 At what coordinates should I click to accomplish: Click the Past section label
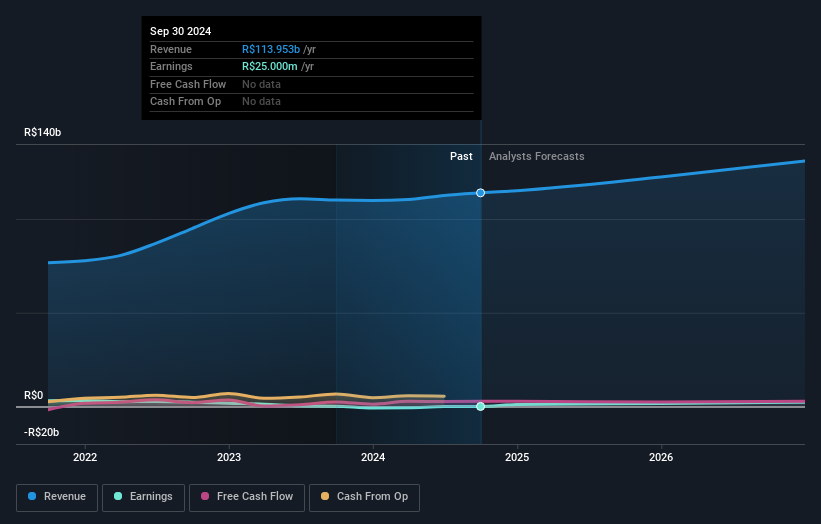(461, 156)
